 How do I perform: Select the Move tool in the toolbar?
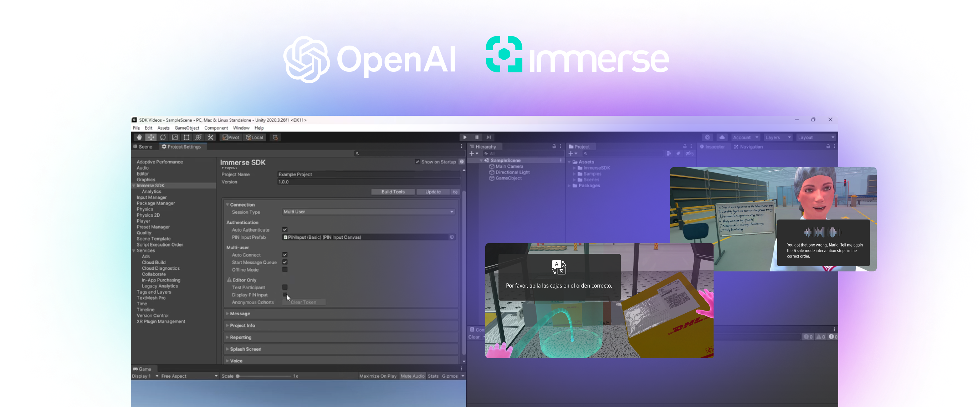pos(151,137)
